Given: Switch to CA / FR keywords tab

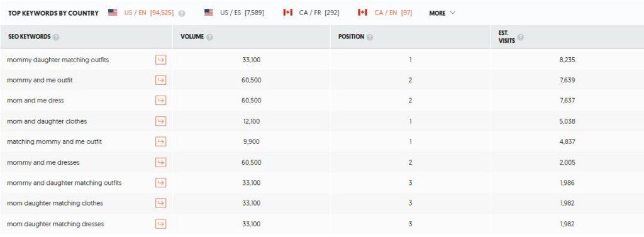Looking at the screenshot, I should click(311, 13).
